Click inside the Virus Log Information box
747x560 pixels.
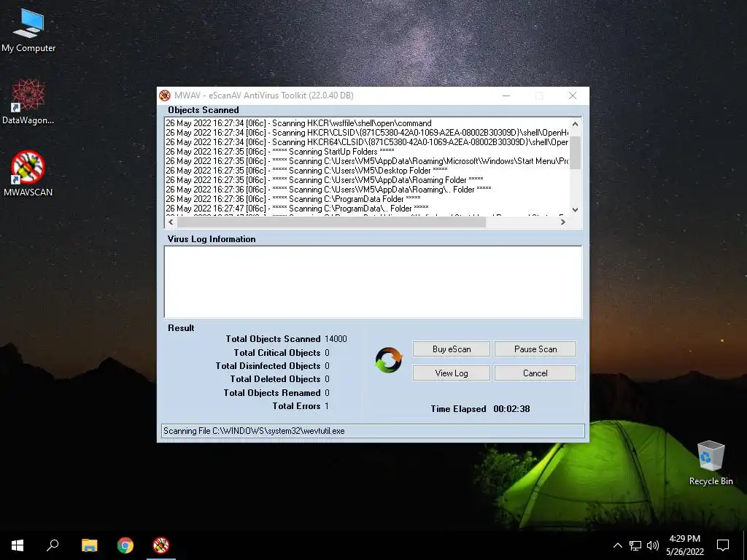[x=373, y=282]
